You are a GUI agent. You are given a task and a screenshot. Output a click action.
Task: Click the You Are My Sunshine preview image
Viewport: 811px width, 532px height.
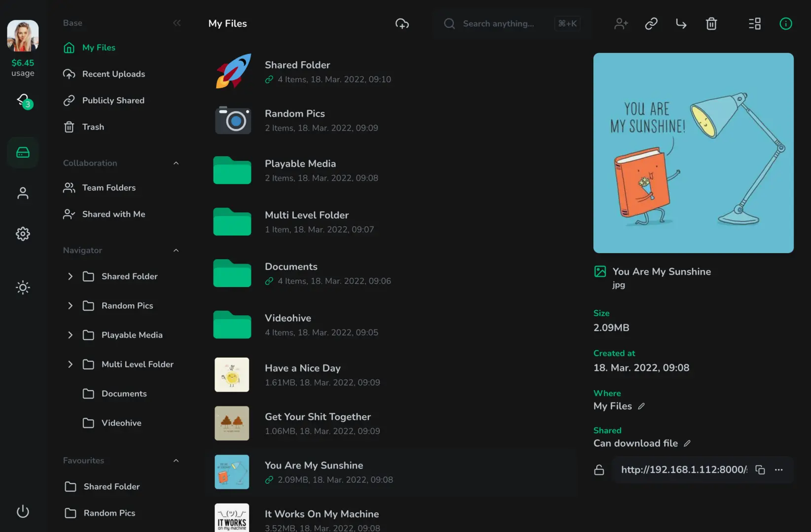click(x=693, y=153)
